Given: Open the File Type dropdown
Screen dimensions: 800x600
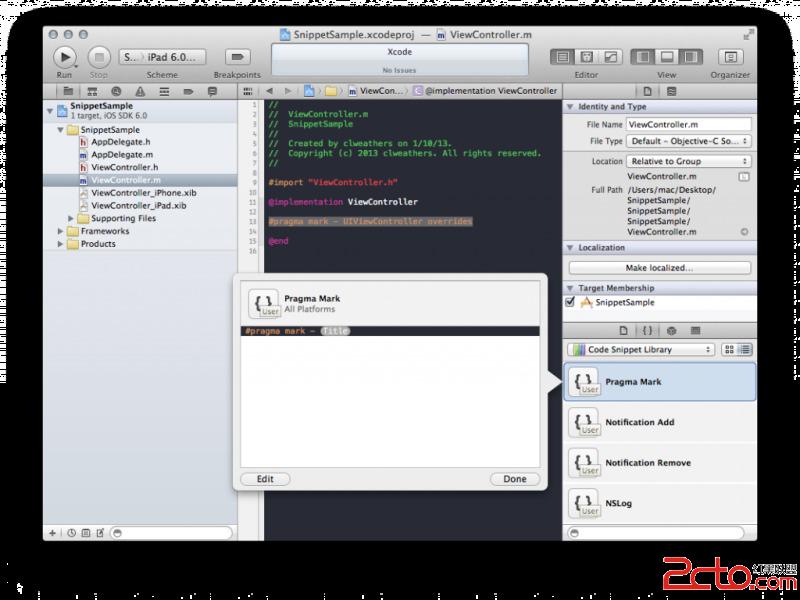Looking at the screenshot, I should [x=688, y=142].
